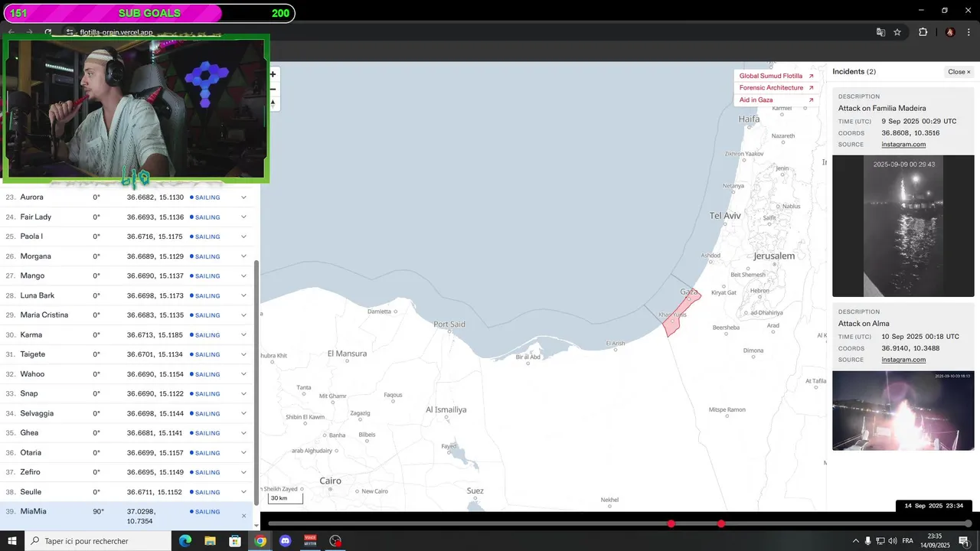Click the second red timeline incident marker
The image size is (980, 551).
(x=721, y=523)
